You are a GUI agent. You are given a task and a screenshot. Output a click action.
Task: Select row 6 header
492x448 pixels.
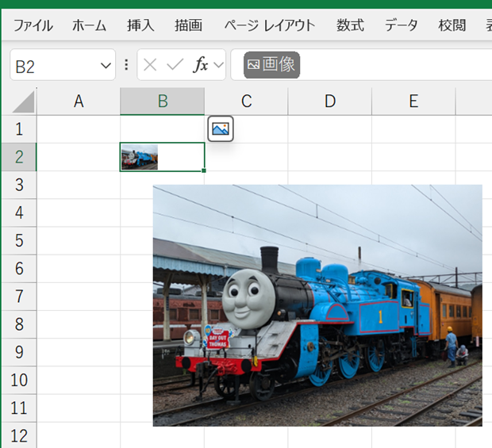[19, 269]
